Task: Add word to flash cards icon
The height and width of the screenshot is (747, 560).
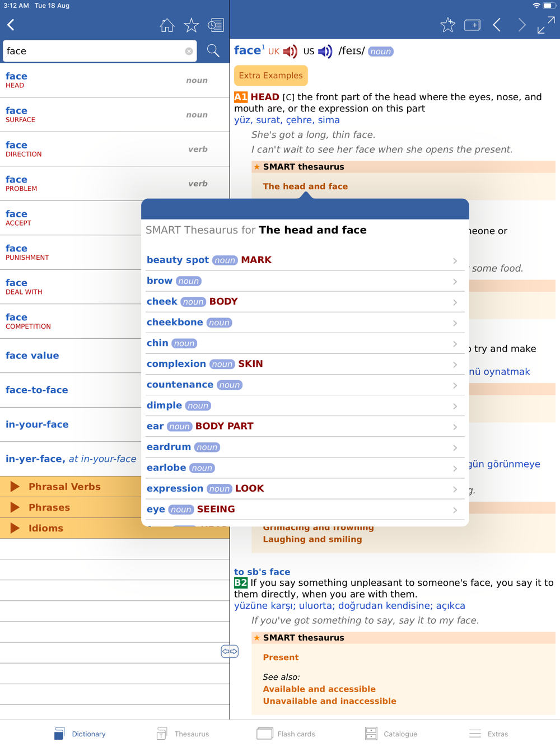Action: tap(472, 25)
